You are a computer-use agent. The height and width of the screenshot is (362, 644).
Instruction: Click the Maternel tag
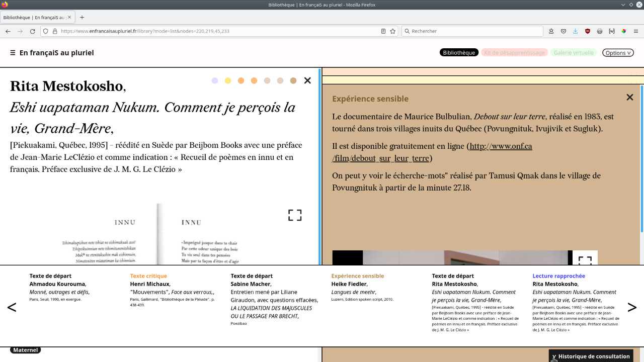25,350
